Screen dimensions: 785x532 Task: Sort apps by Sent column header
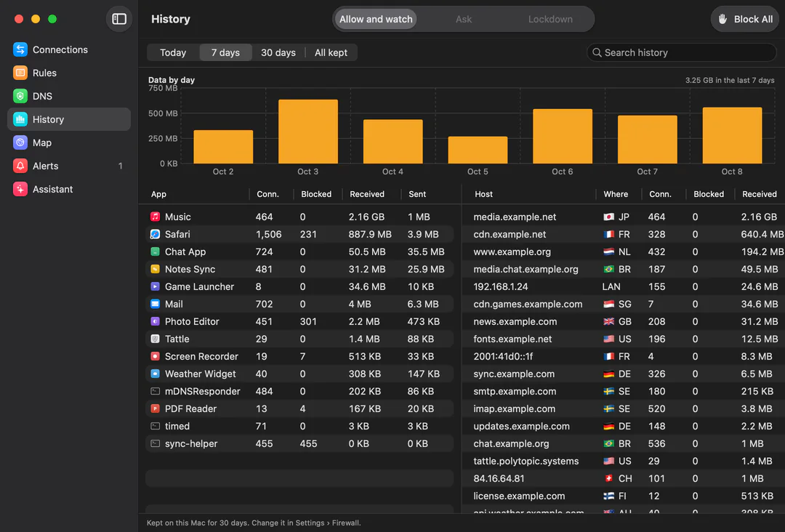(x=417, y=194)
